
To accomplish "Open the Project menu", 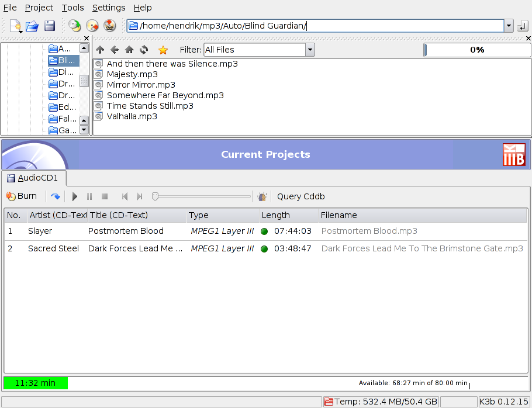I will pyautogui.click(x=39, y=8).
